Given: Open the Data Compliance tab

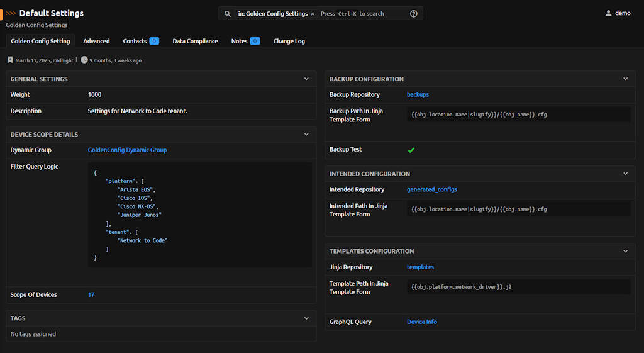Looking at the screenshot, I should [195, 42].
